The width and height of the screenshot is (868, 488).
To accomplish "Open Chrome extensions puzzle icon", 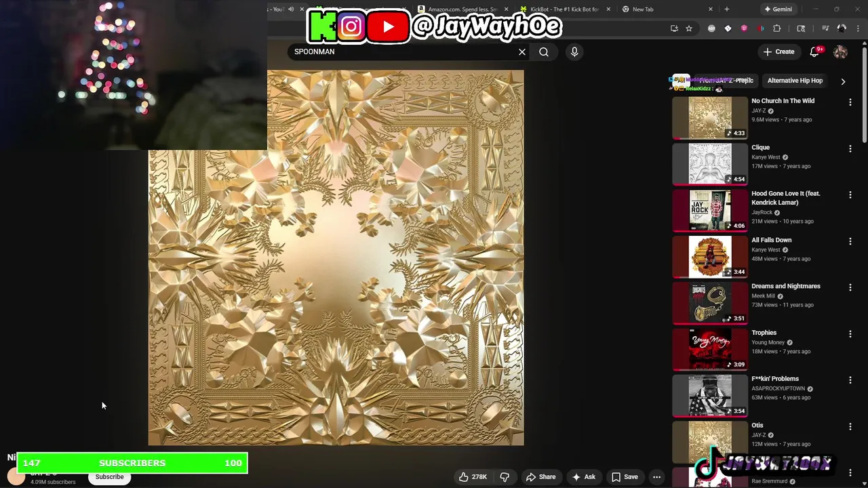I will [x=777, y=28].
